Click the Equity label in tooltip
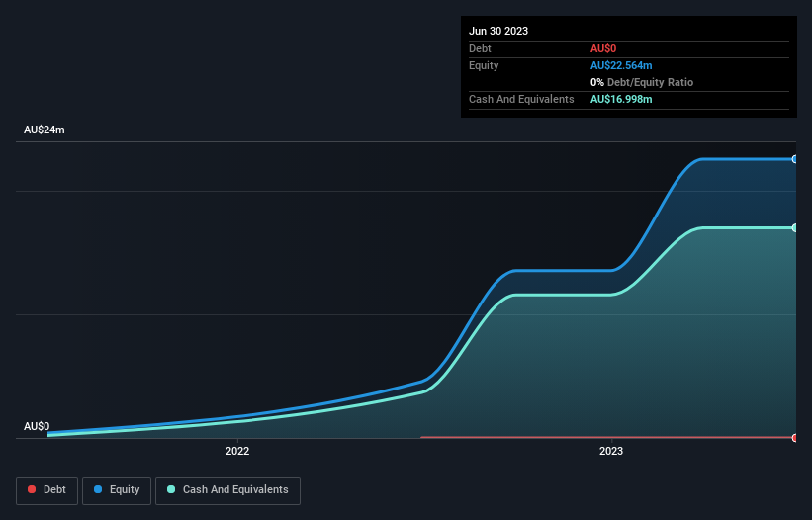 (x=484, y=65)
